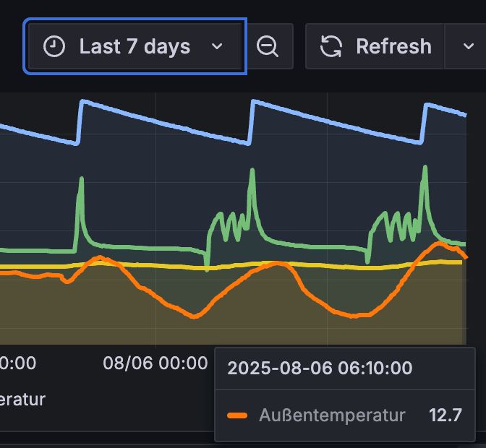
Task: Select the Außentemperatur series label in tooltip
Action: [331, 415]
